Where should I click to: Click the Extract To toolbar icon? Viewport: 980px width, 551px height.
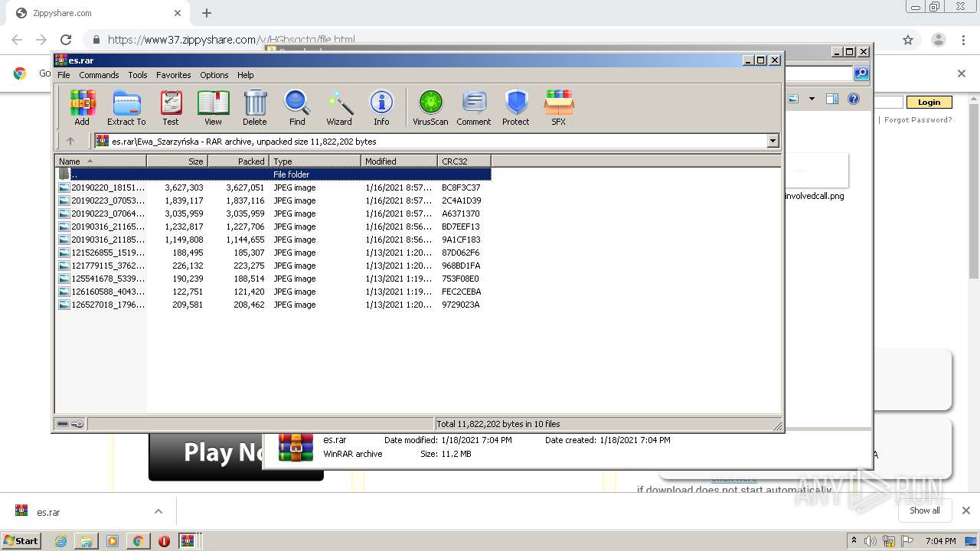point(126,107)
